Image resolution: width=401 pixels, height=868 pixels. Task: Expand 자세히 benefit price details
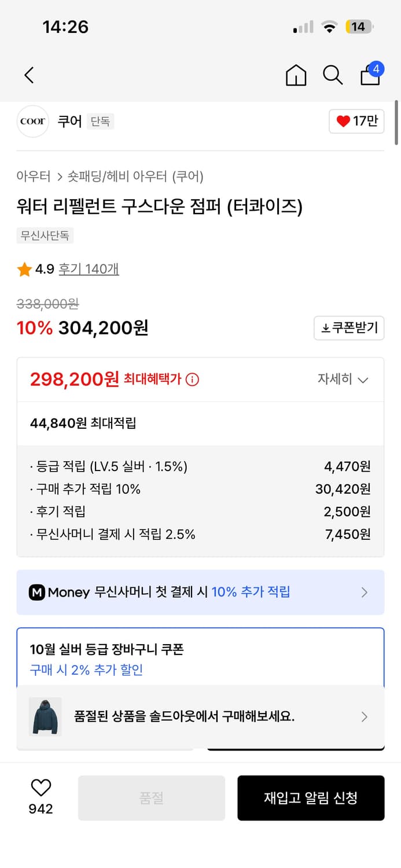(x=343, y=380)
